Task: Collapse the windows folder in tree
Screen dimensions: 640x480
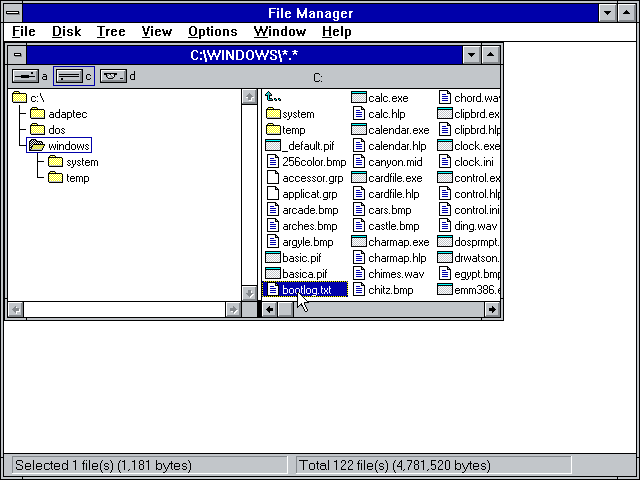Action: pyautogui.click(x=38, y=146)
